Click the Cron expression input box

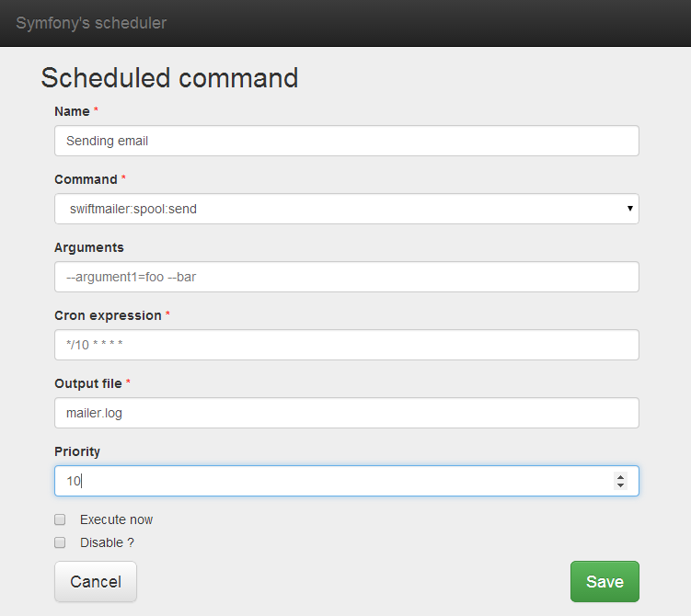pos(346,345)
